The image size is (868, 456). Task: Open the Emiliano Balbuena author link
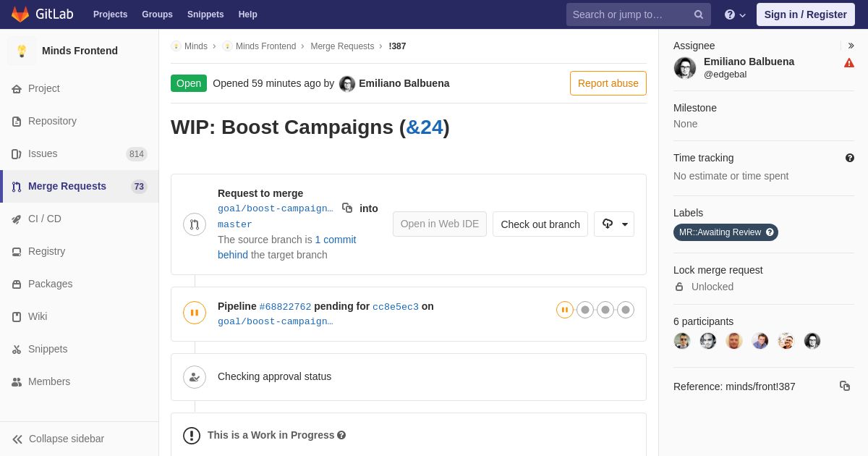[x=404, y=83]
